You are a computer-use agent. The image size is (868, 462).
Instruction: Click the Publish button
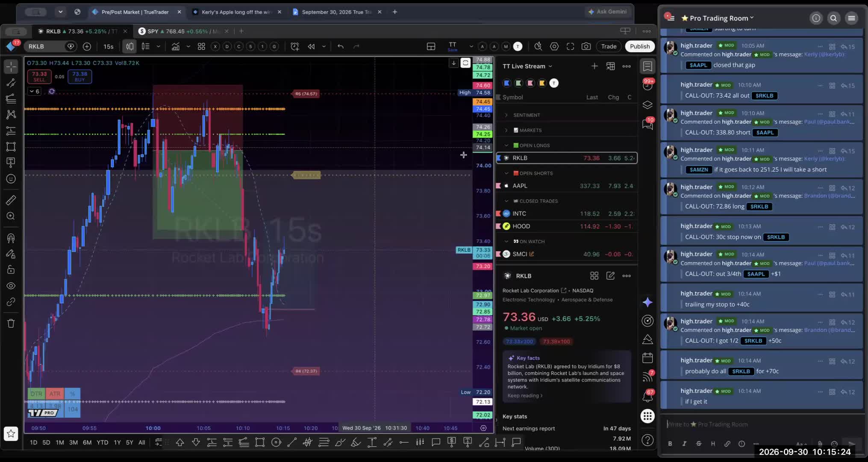pyautogui.click(x=639, y=46)
